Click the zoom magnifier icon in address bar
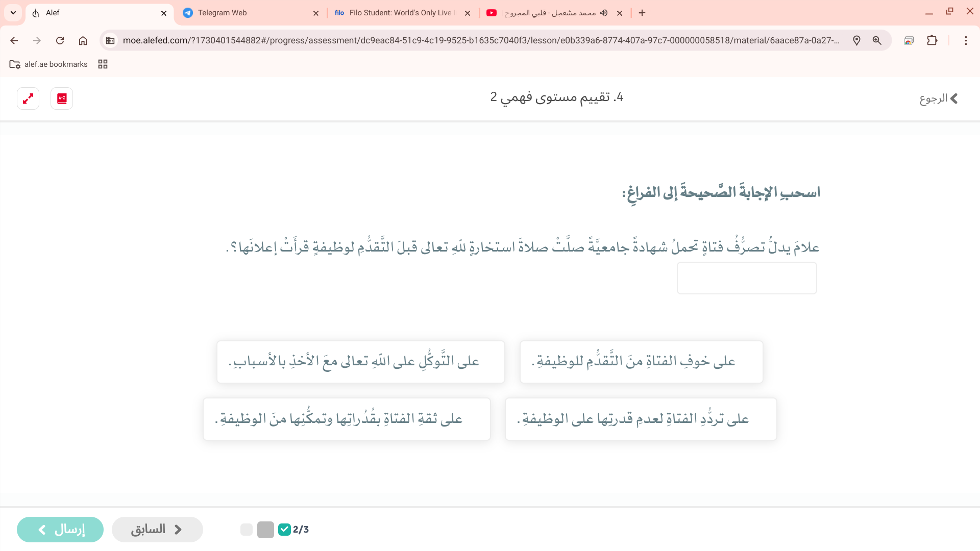Image resolution: width=980 pixels, height=551 pixels. click(877, 40)
